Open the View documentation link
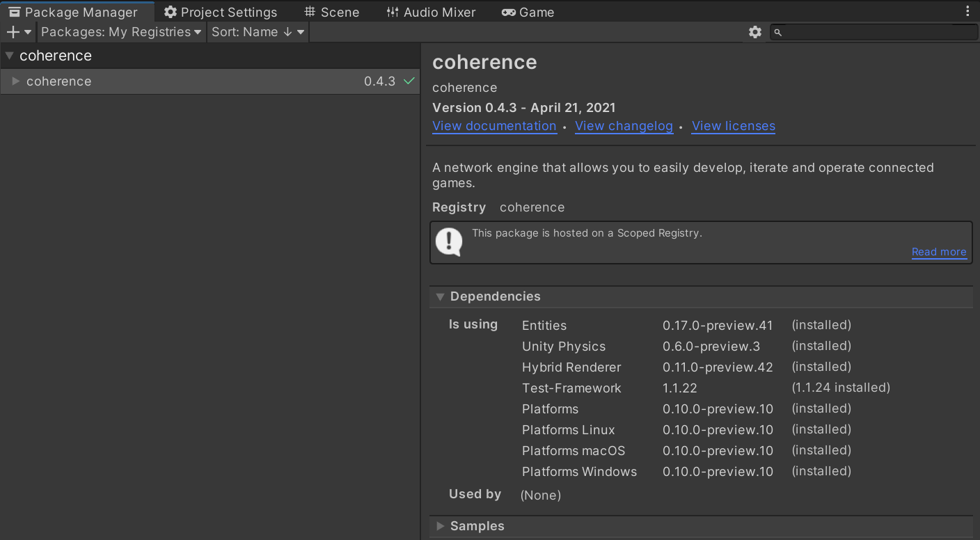 tap(494, 126)
